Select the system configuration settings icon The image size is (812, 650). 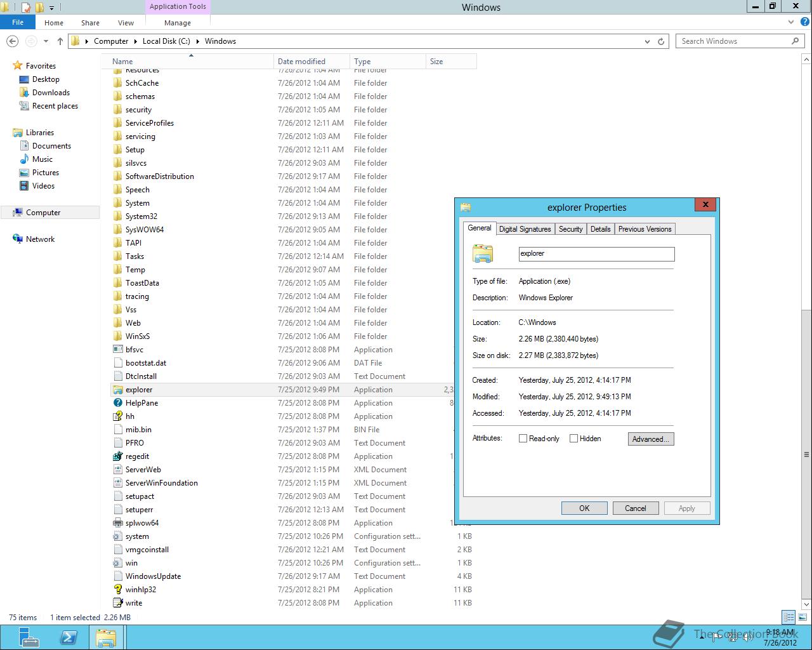tap(117, 536)
